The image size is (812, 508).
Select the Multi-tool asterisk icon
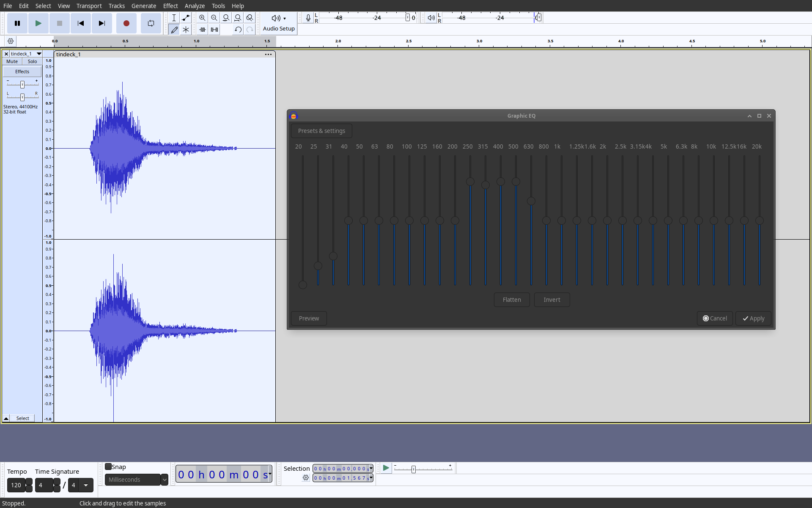point(186,30)
